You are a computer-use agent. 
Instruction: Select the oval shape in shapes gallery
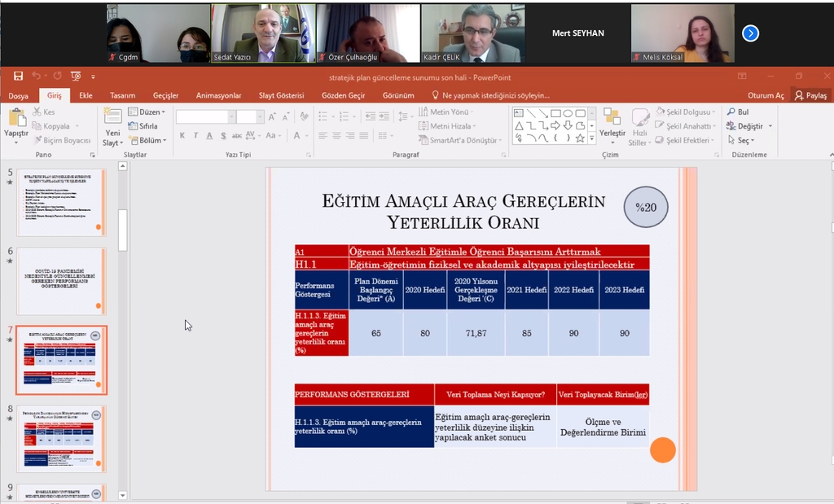pyautogui.click(x=568, y=113)
